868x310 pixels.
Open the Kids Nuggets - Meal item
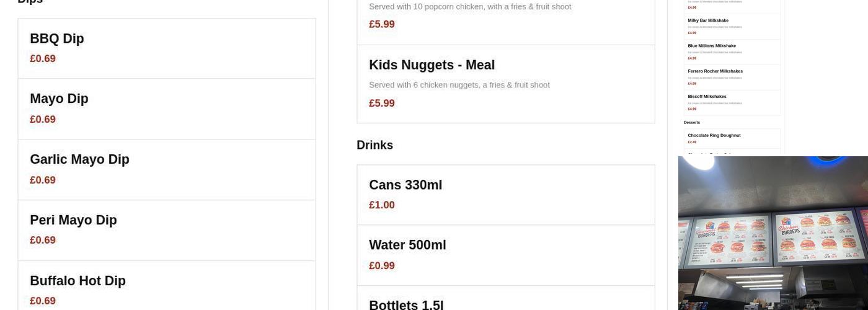pos(505,84)
